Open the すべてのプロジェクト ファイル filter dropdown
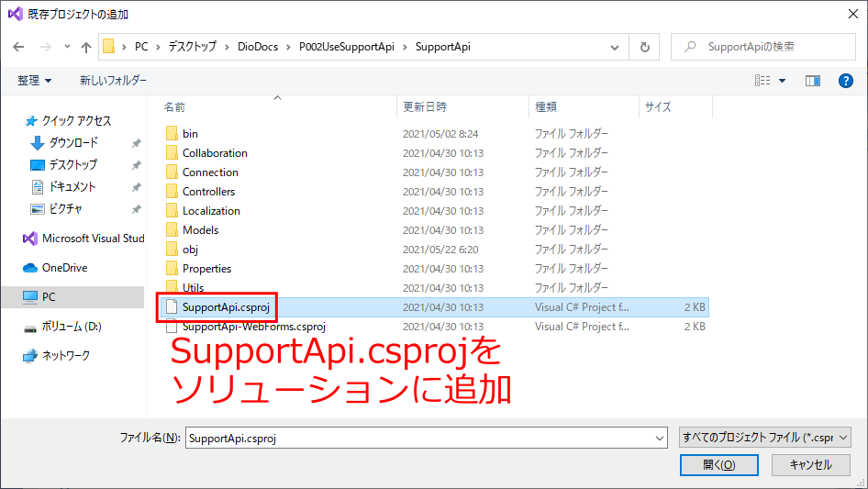Screen dimensions: 868x489 tap(765, 438)
